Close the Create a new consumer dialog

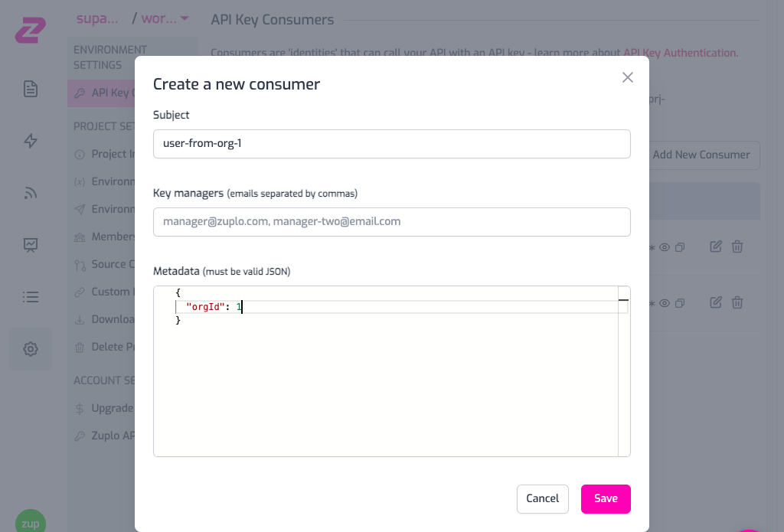coord(628,77)
